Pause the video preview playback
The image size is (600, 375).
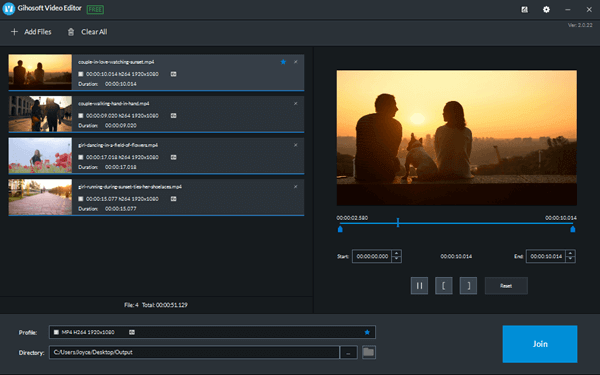pyautogui.click(x=419, y=286)
